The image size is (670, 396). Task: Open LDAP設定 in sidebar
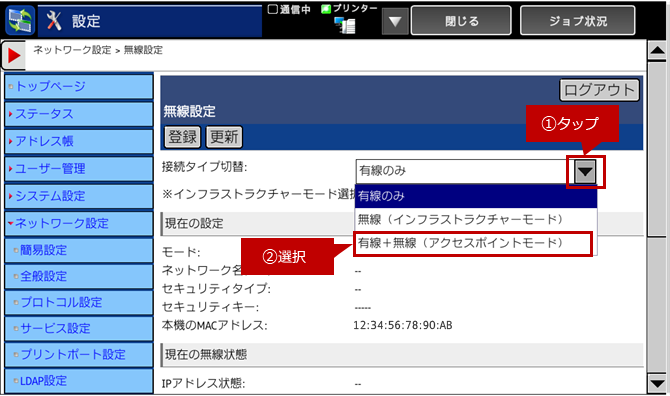tap(79, 381)
